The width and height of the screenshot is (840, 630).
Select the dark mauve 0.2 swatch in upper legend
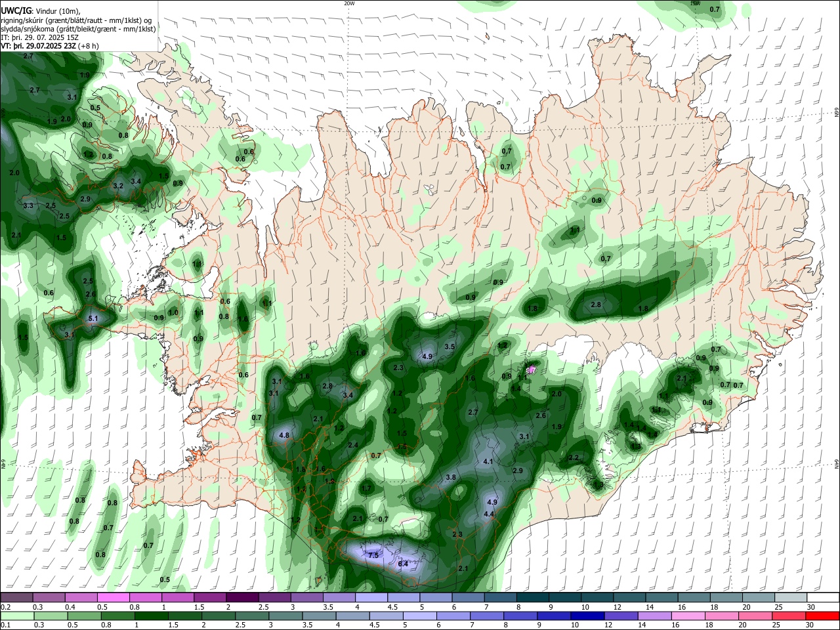[x=16, y=598]
